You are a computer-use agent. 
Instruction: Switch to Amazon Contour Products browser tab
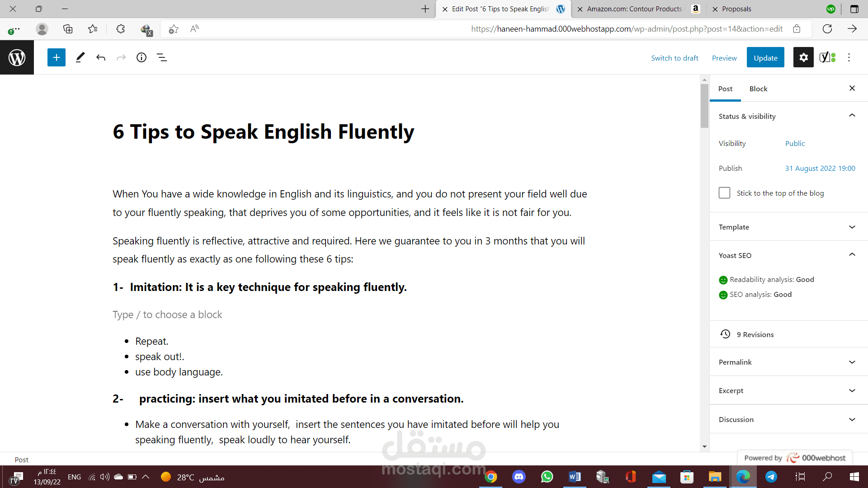click(634, 9)
